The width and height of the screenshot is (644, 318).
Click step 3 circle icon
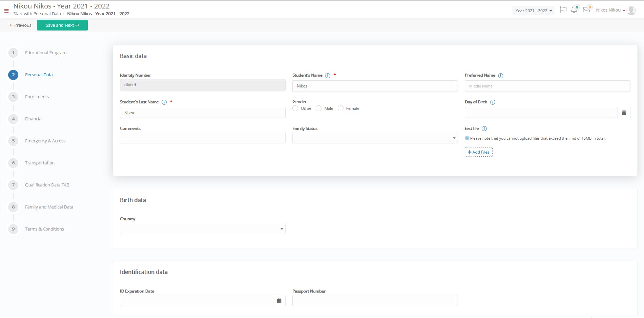pos(13,97)
